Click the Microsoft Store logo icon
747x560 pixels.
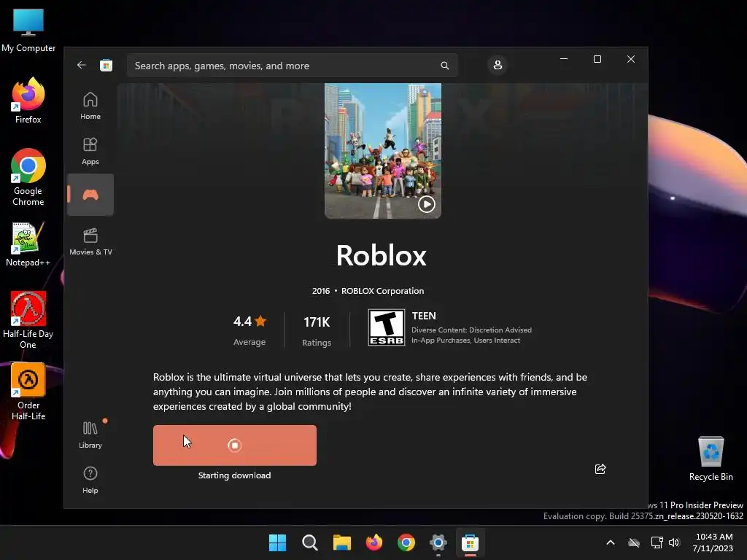[107, 65]
